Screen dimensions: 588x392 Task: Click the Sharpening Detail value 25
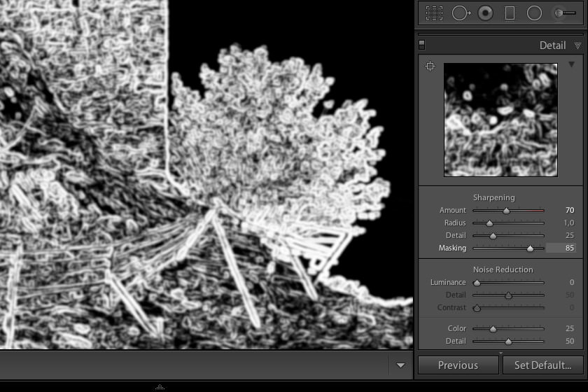[570, 235]
